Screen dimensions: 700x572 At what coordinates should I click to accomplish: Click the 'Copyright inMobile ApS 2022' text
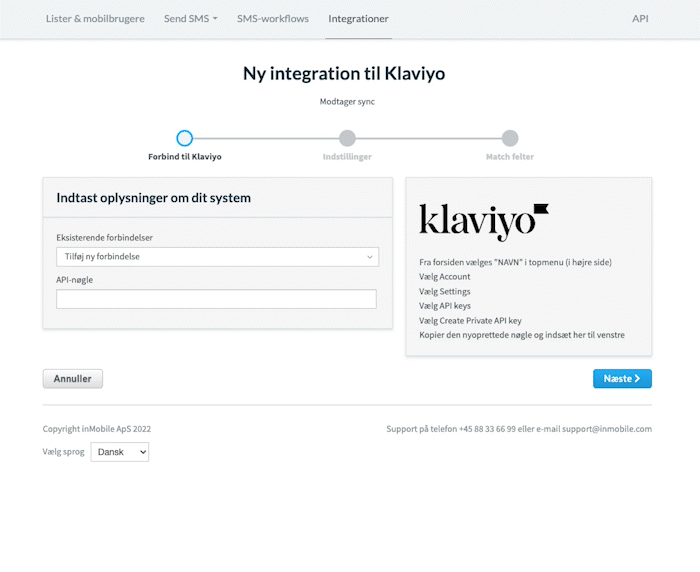point(97,429)
